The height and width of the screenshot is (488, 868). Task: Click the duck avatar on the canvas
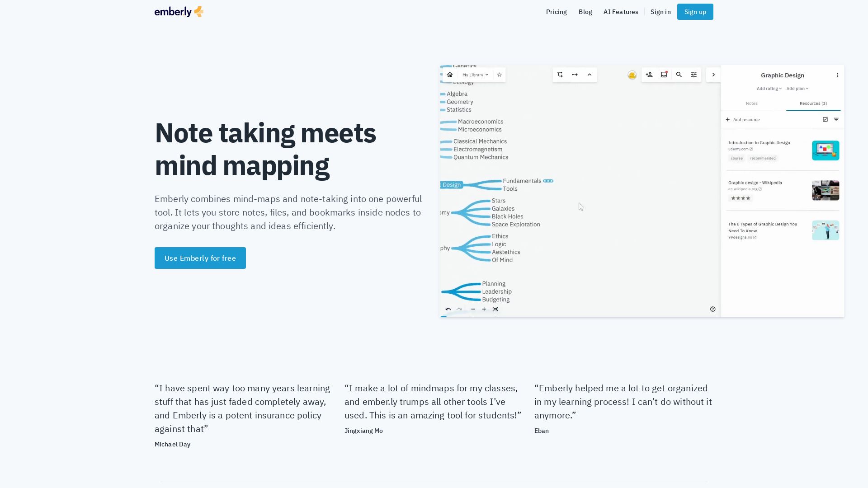pyautogui.click(x=632, y=75)
